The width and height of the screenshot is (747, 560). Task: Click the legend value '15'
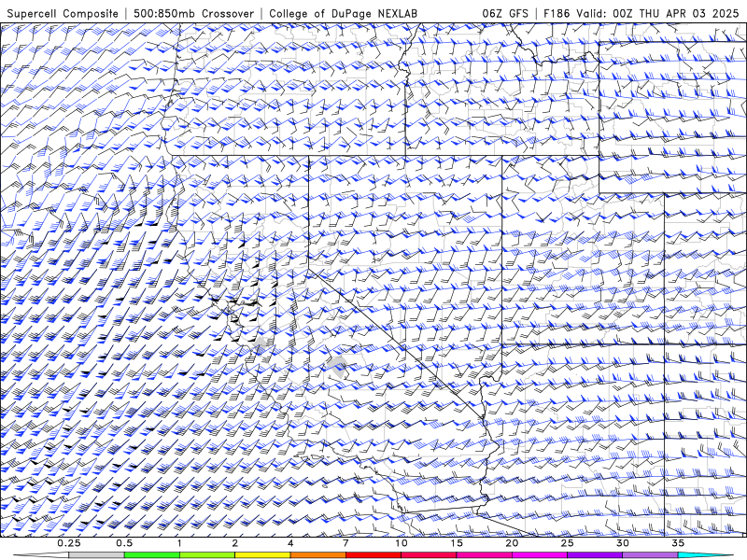[x=457, y=543]
